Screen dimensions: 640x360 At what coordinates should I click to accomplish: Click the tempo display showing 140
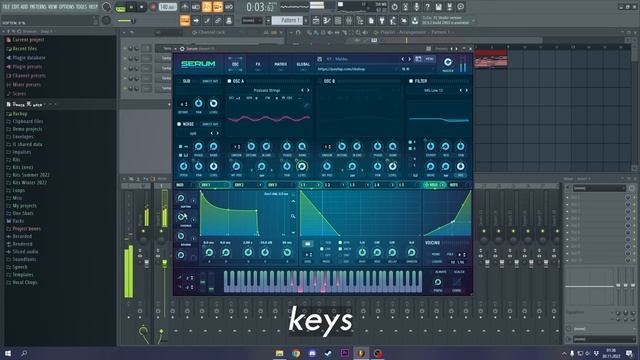pos(167,7)
